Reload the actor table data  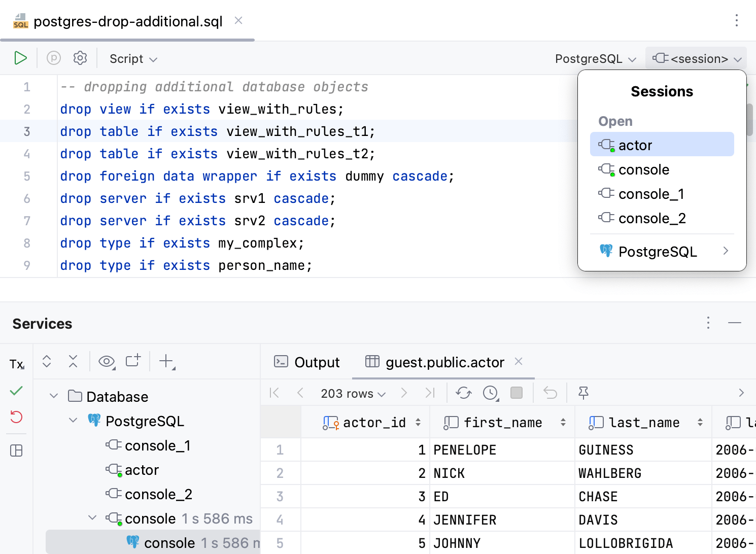463,393
